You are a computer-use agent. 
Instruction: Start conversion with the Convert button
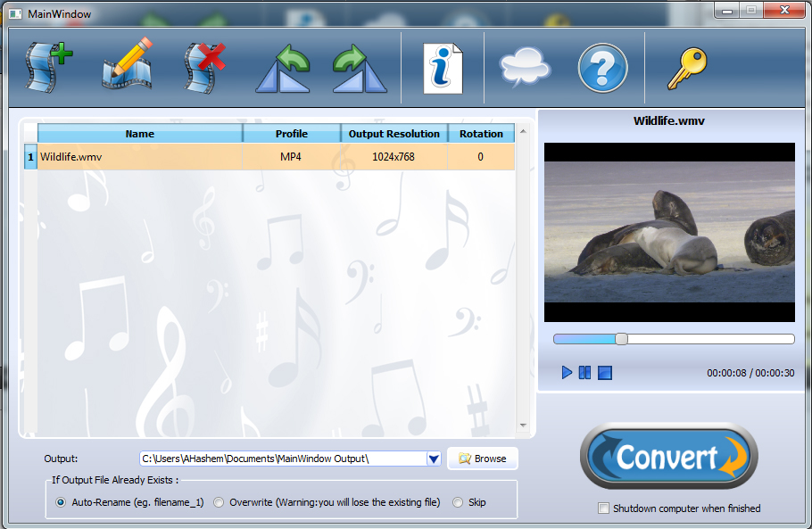669,457
